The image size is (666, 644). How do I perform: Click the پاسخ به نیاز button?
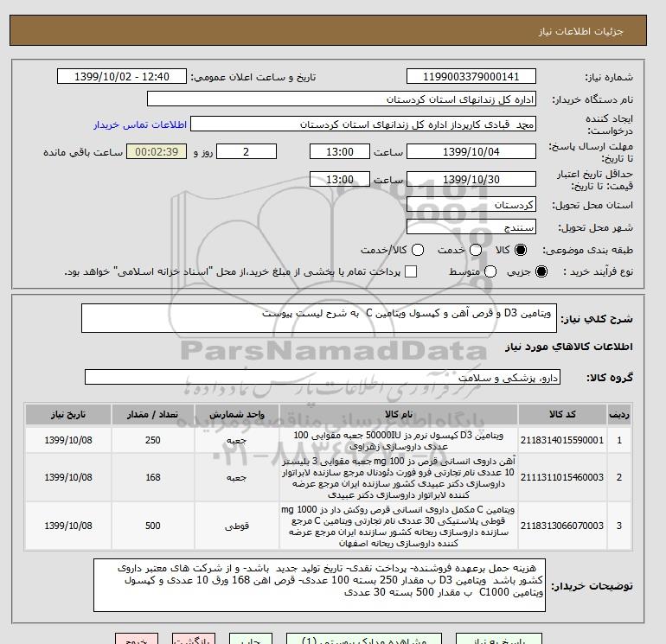(x=499, y=639)
